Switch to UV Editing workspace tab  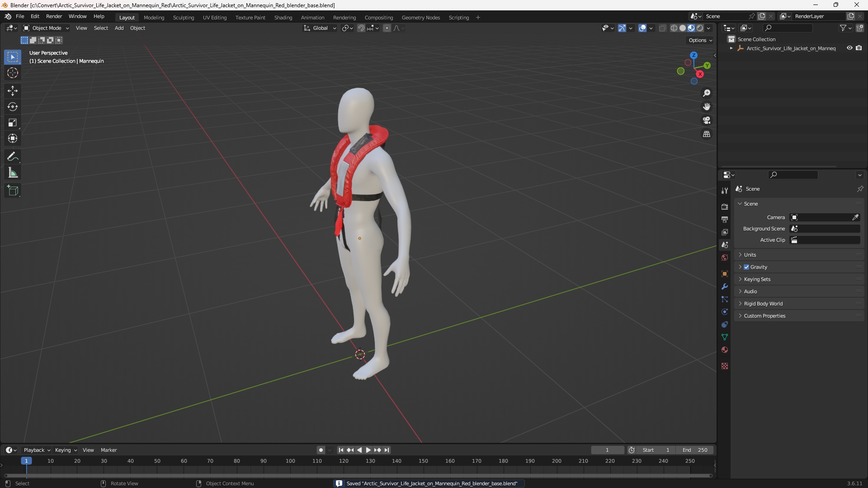click(215, 18)
